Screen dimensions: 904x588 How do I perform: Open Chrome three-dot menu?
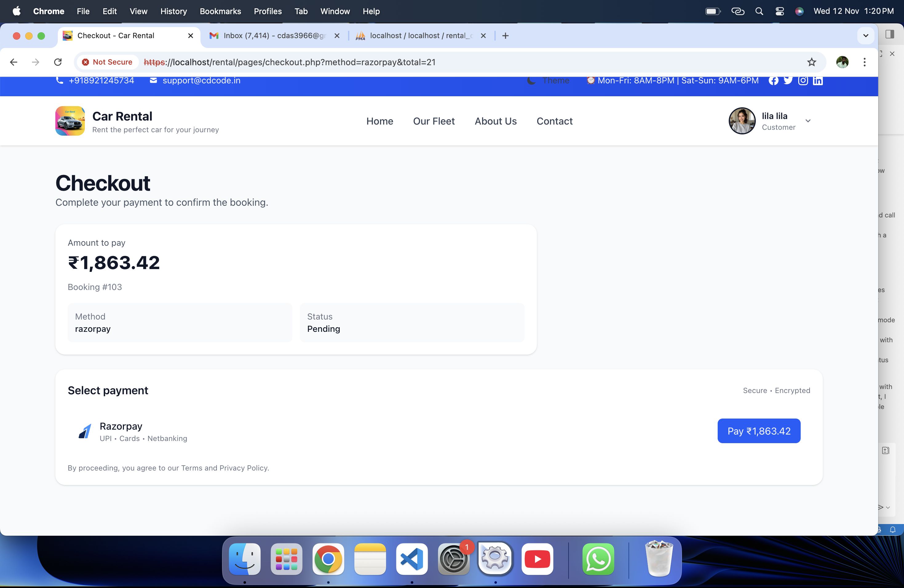point(864,62)
